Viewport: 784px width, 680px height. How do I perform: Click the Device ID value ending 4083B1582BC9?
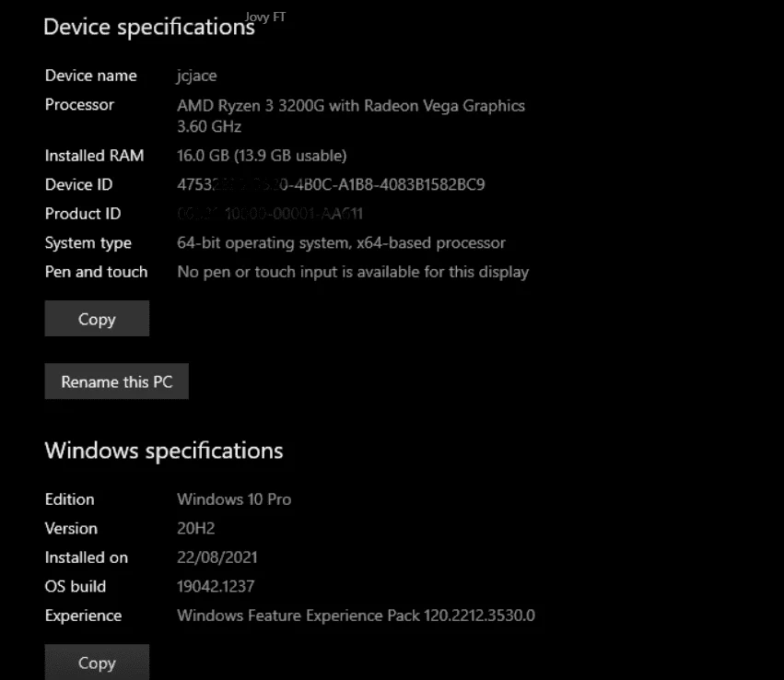tap(331, 184)
